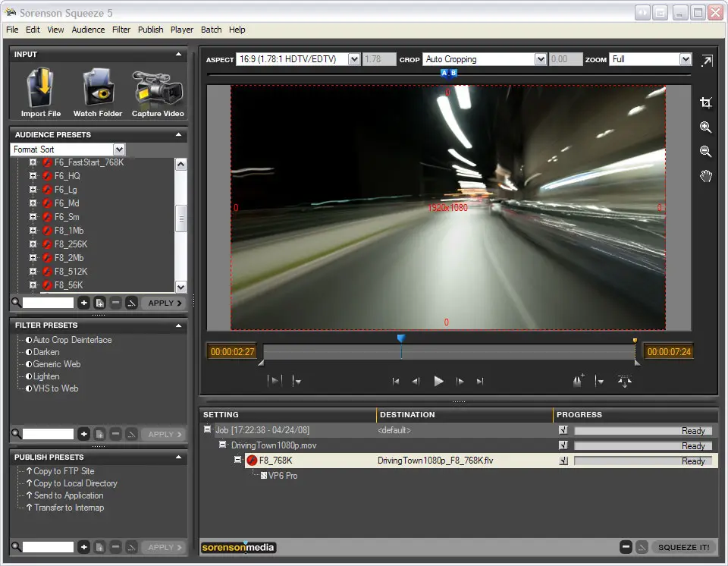This screenshot has height=566, width=728.
Task: Open the Zoom level dropdown
Action: (686, 59)
